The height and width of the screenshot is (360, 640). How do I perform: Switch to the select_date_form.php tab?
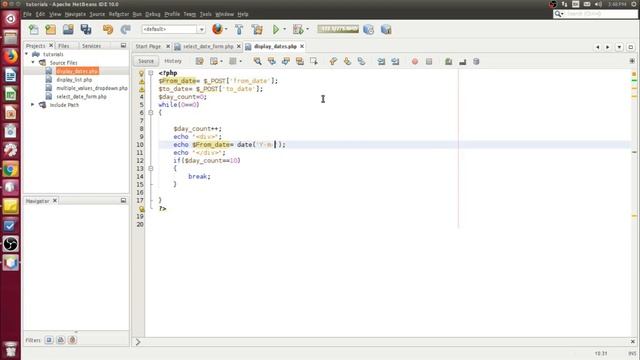pos(208,47)
